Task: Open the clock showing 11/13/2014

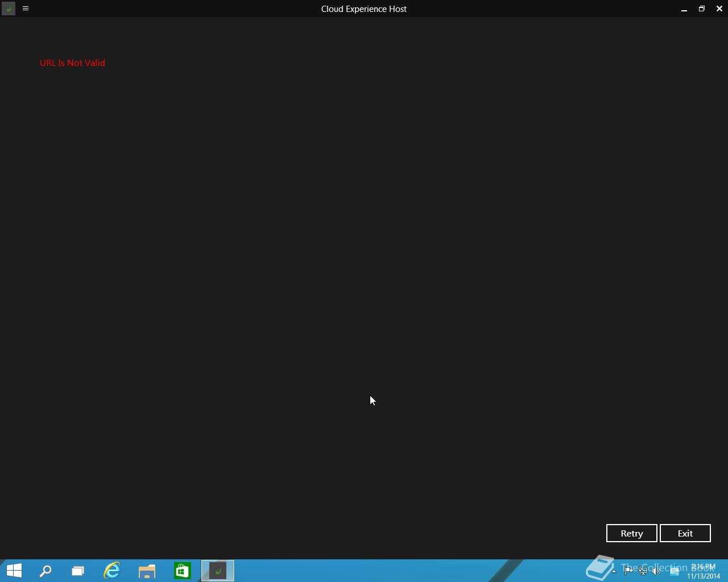Action: click(704, 571)
